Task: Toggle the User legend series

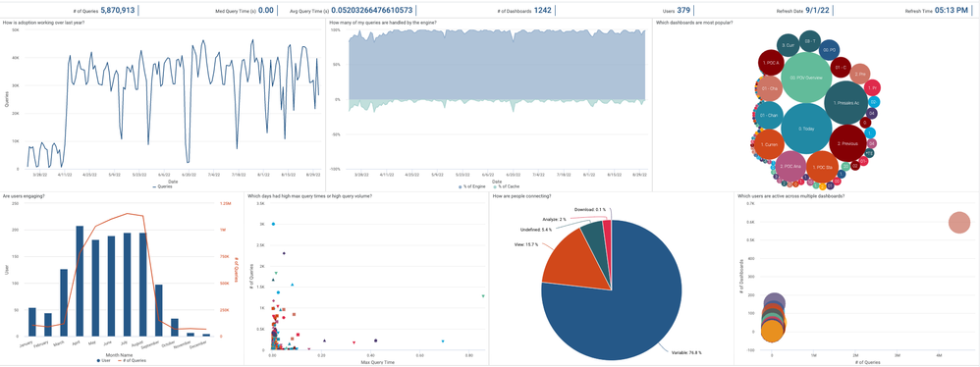Action: click(x=104, y=361)
